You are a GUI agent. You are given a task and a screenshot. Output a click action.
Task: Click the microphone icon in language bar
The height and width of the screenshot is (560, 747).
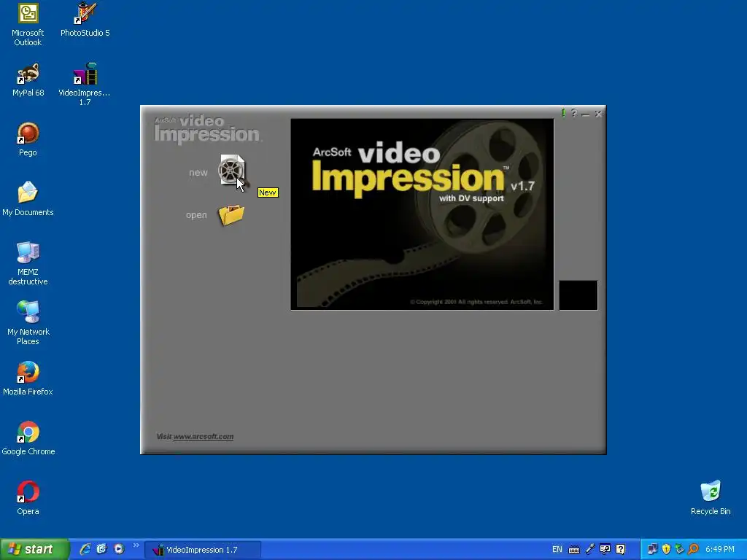coord(589,549)
